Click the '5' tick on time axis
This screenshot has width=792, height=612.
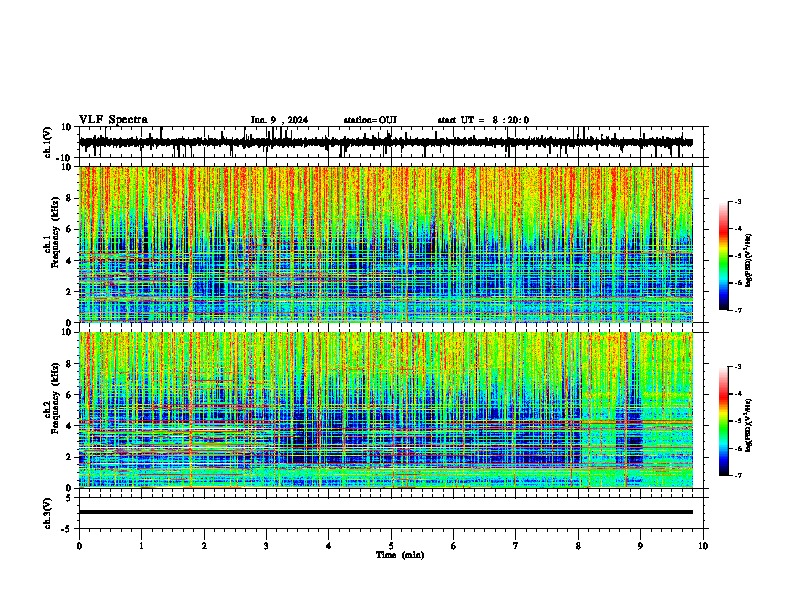391,546
